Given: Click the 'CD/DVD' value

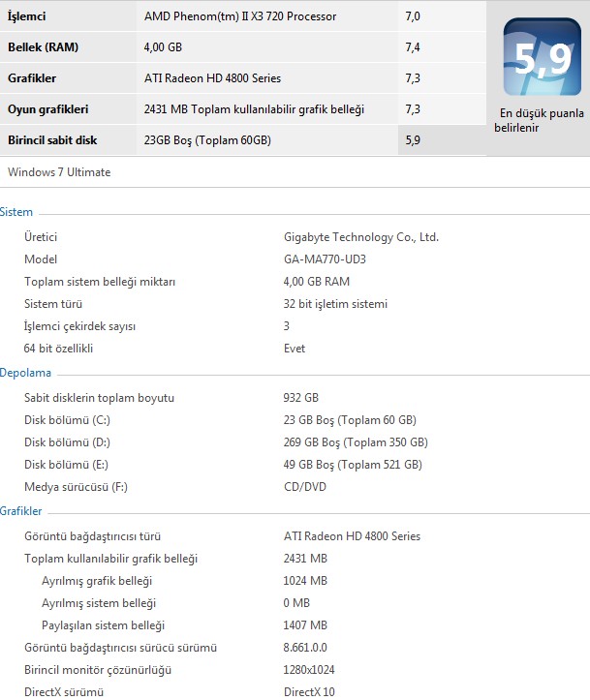Looking at the screenshot, I should point(305,487).
